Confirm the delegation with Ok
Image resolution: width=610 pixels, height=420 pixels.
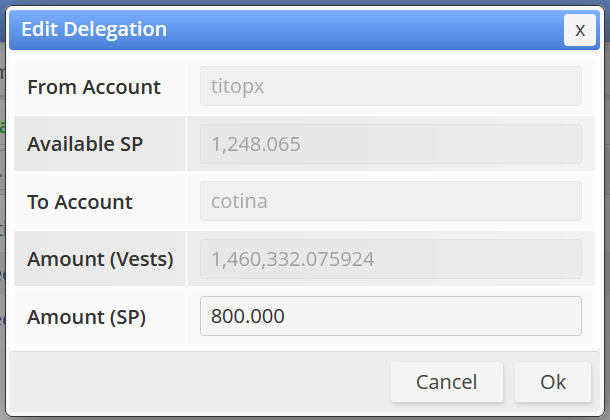coord(553,382)
